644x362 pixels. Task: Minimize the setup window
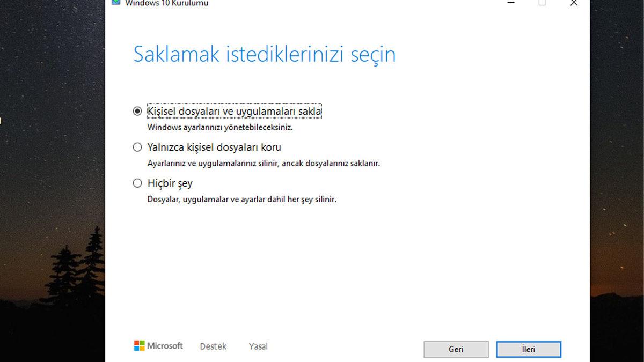pos(510,3)
